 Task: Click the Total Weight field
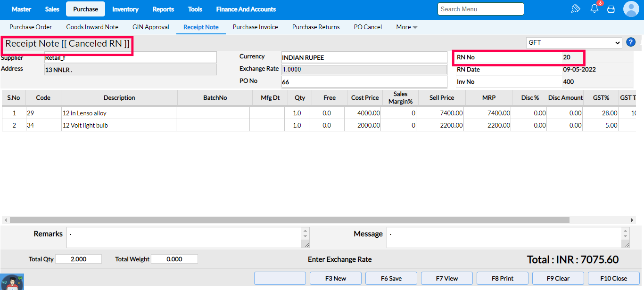tap(174, 259)
